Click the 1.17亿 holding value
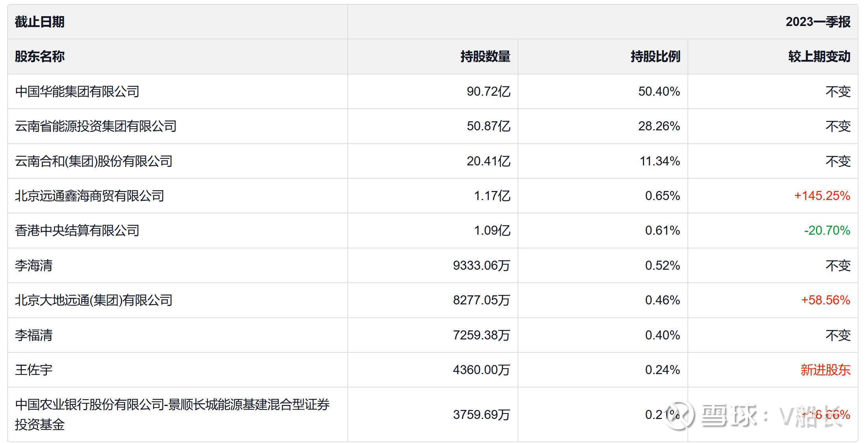868x443 pixels. [x=492, y=196]
